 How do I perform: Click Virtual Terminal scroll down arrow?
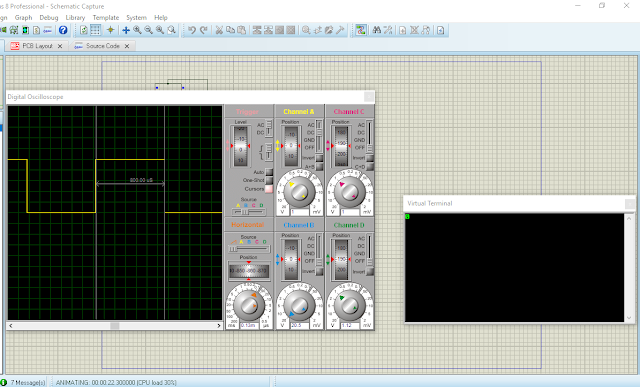click(x=629, y=318)
